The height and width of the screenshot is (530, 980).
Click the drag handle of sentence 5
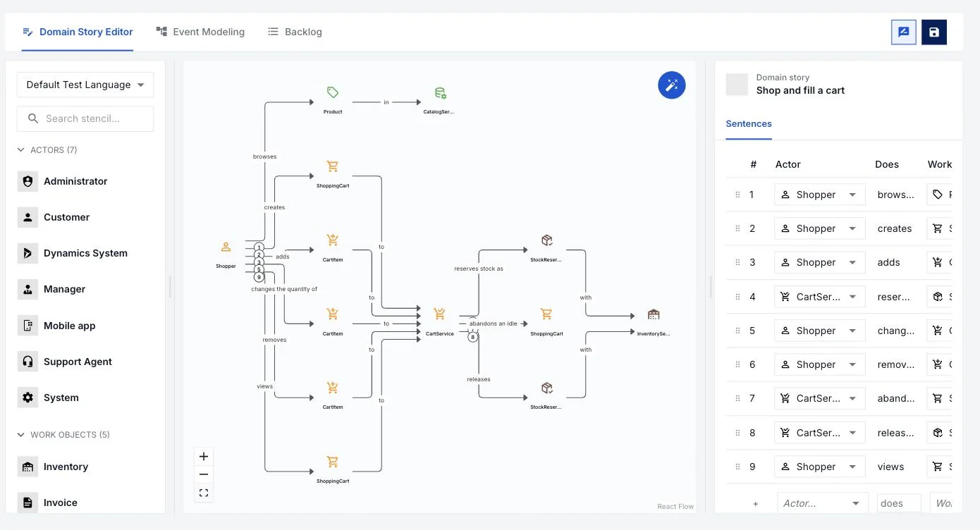[737, 331]
